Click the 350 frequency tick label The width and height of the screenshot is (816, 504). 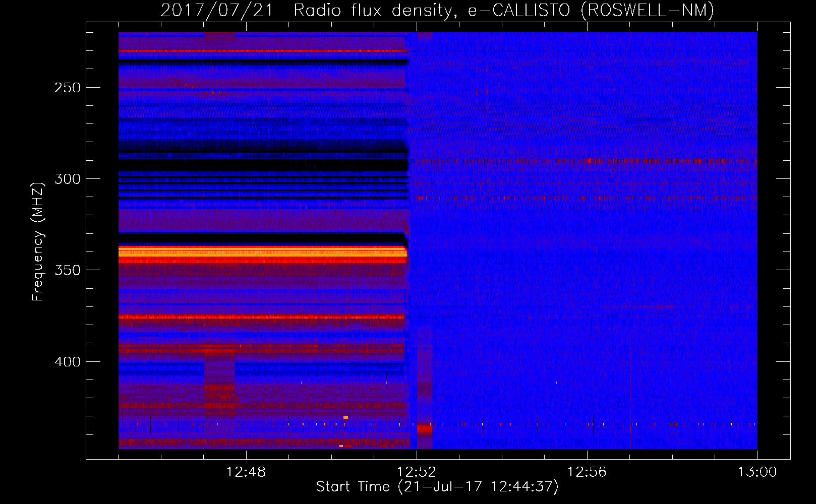click(68, 270)
